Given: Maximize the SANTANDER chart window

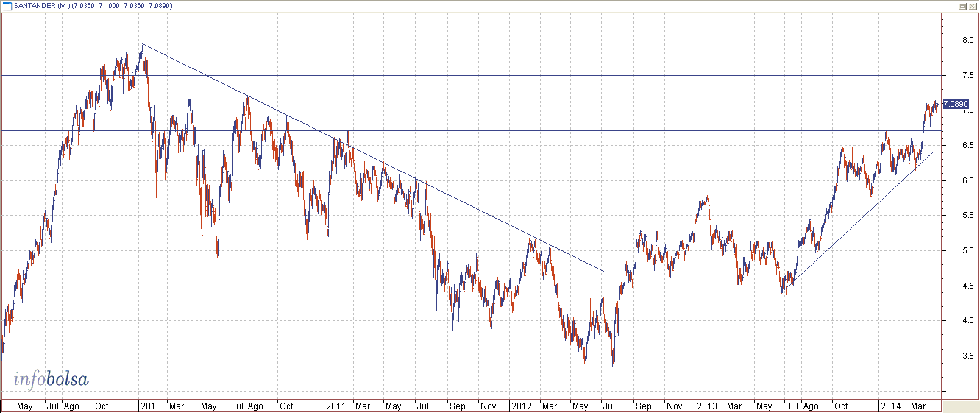Looking at the screenshot, I should (962, 6).
